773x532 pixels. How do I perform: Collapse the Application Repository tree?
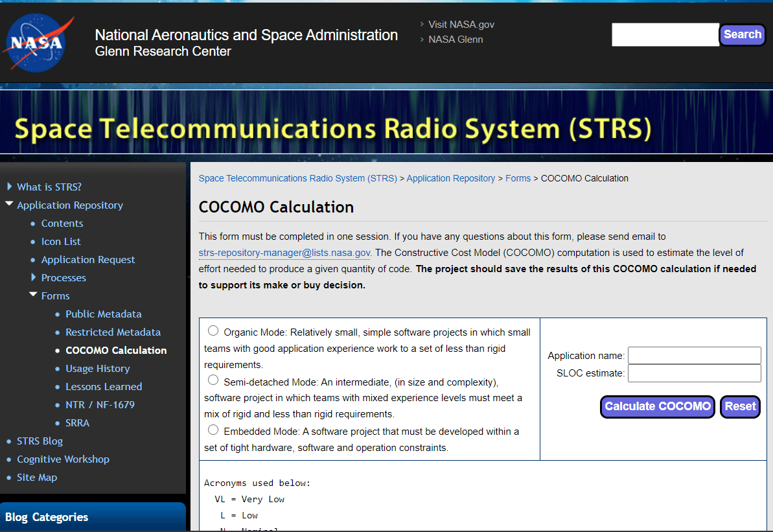point(9,205)
